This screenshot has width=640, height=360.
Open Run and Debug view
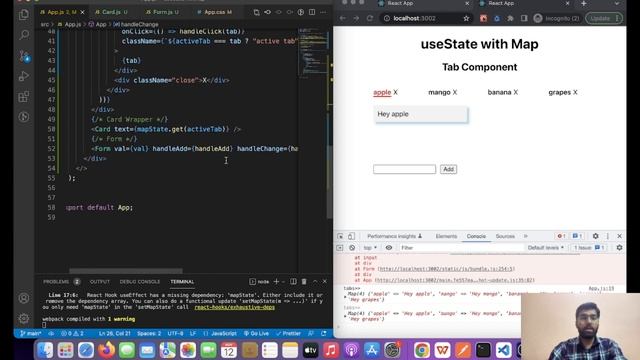click(x=24, y=76)
